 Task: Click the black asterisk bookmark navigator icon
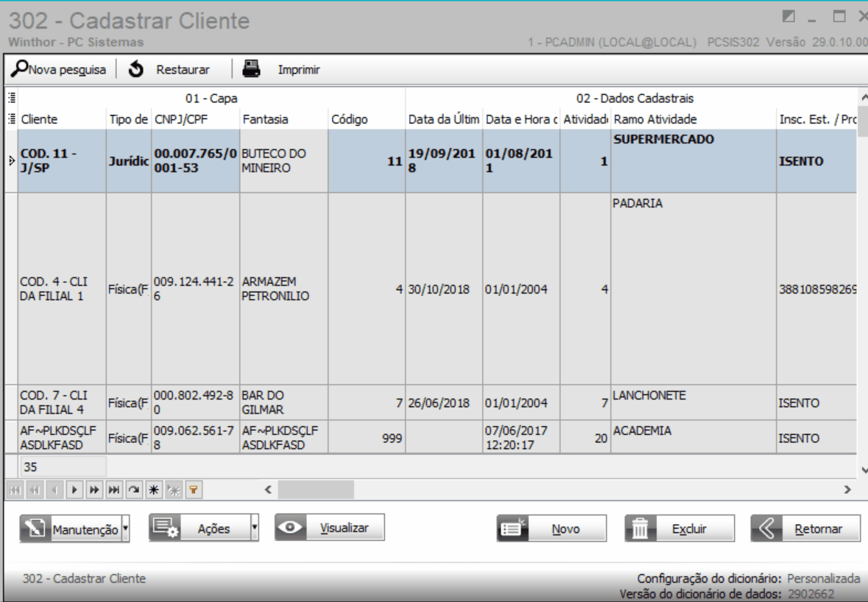tap(154, 489)
